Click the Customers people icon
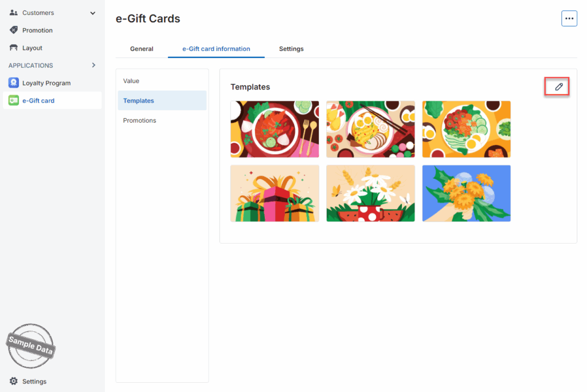 [x=14, y=13]
